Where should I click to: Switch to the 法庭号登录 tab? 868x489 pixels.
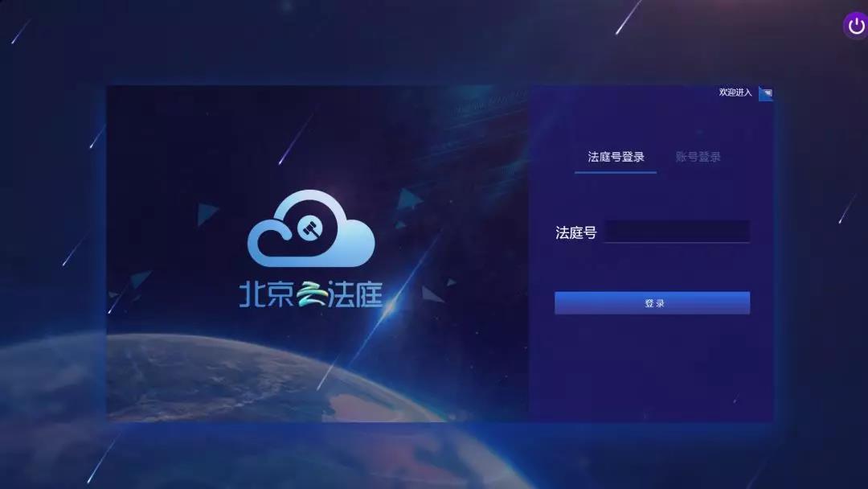tap(616, 158)
